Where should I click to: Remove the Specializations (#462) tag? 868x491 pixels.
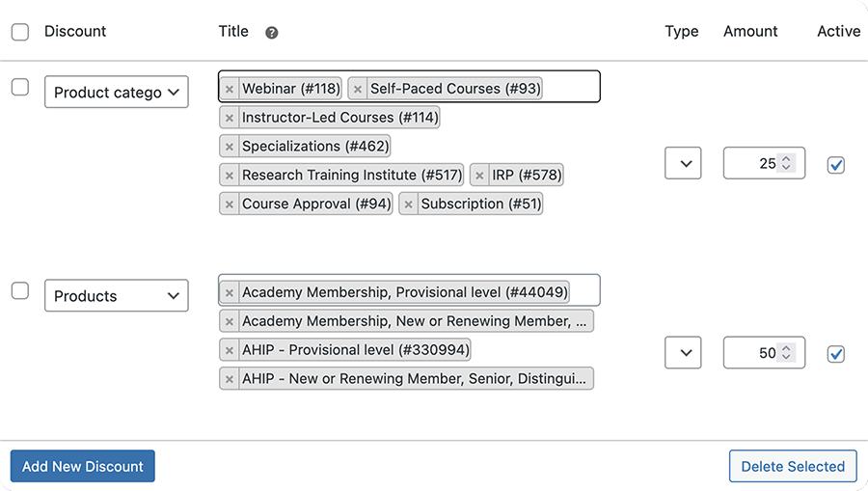pyautogui.click(x=230, y=147)
